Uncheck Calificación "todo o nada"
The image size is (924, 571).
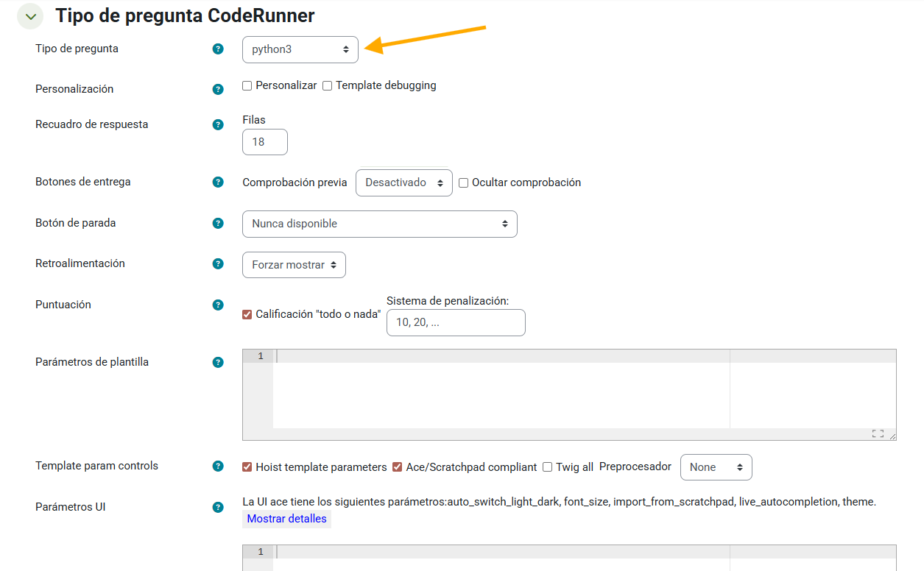247,315
